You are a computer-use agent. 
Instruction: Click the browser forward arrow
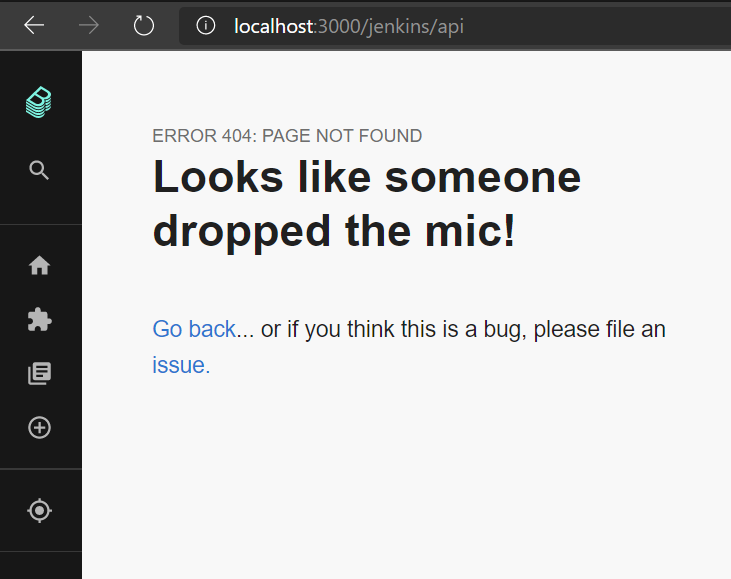(x=89, y=25)
